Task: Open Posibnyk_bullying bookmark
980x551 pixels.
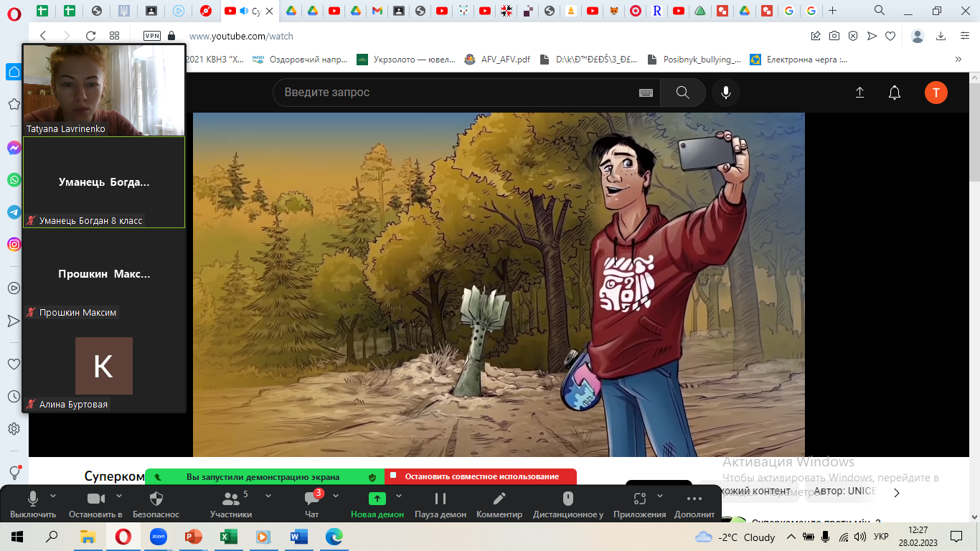Action: pyautogui.click(x=694, y=60)
